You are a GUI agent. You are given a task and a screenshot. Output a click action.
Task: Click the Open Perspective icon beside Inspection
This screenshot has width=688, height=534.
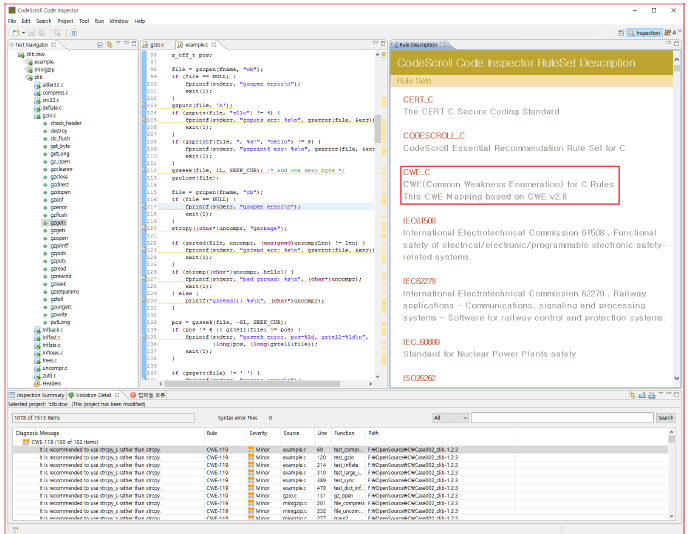click(x=621, y=33)
